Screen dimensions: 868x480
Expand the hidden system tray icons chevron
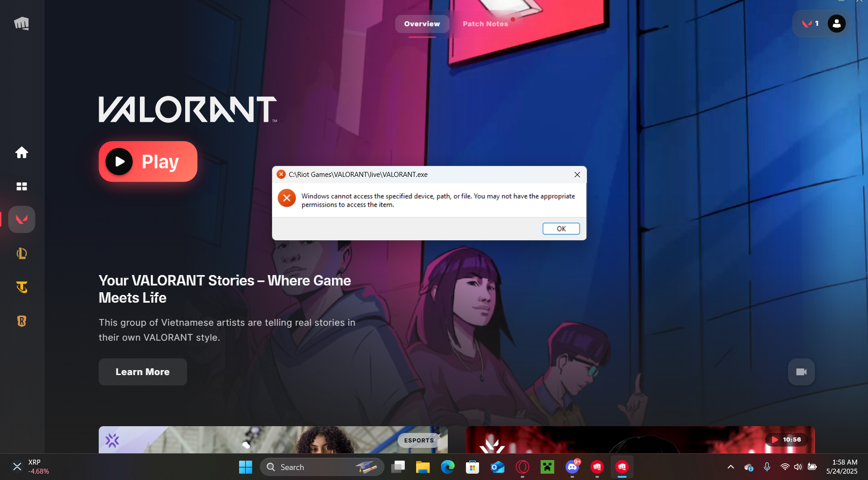[730, 467]
